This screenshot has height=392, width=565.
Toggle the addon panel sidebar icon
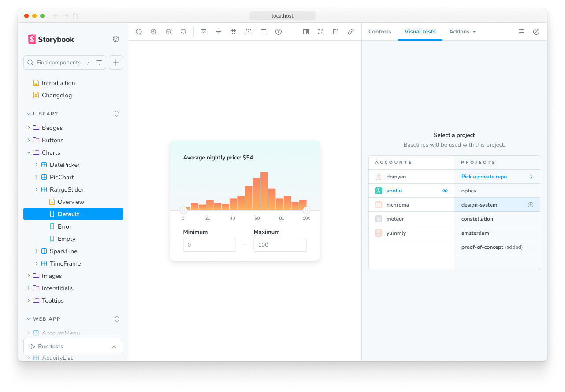pos(306,32)
